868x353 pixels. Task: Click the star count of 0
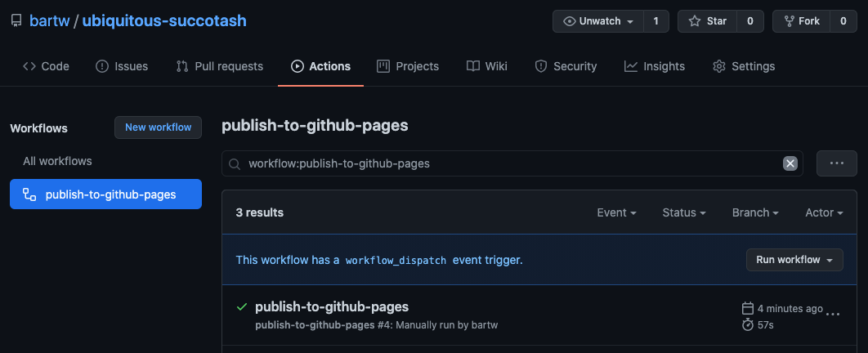(x=750, y=21)
